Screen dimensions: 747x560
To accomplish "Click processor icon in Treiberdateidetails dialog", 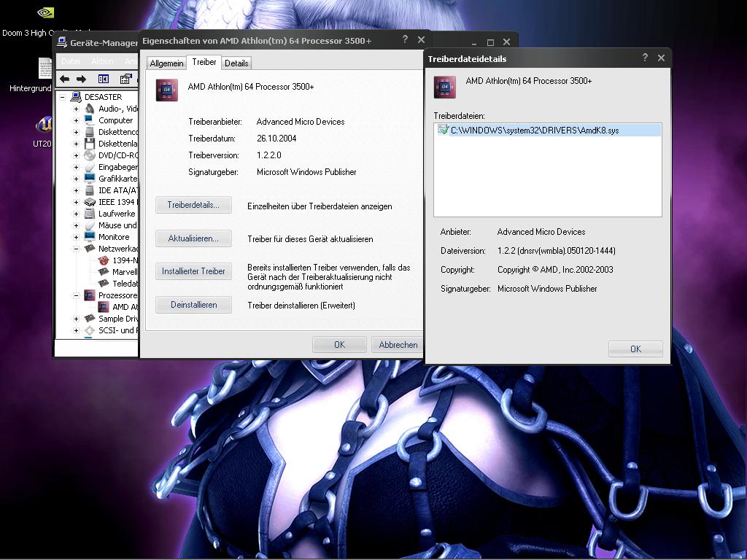I will 445,87.
